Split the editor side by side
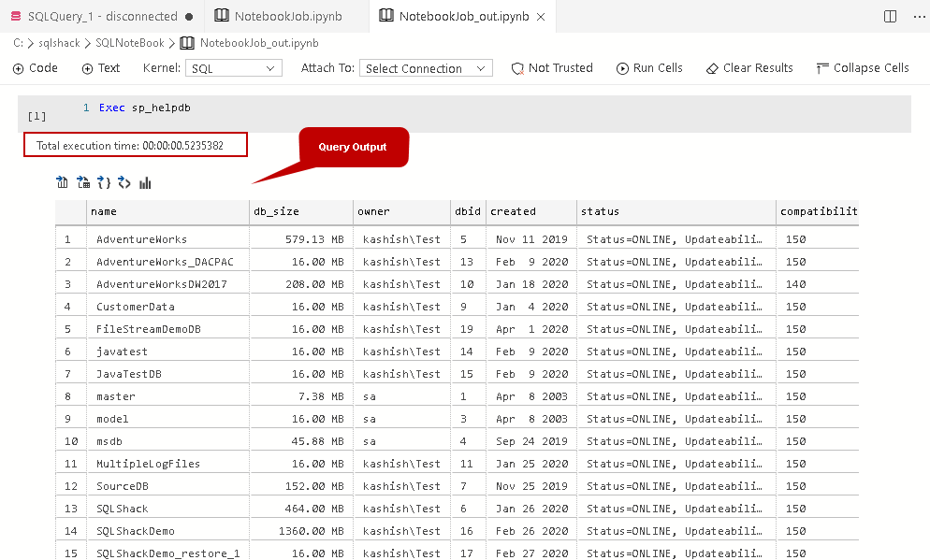This screenshot has width=930, height=560. click(890, 17)
